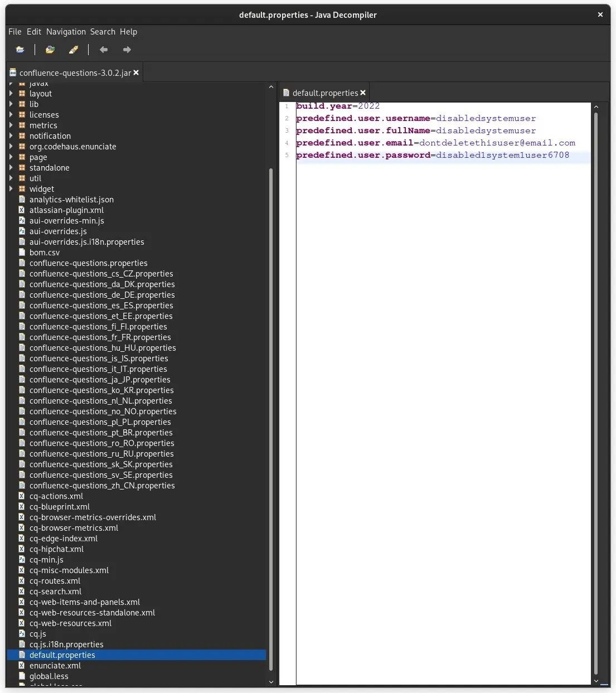Image resolution: width=616 pixels, height=693 pixels.
Task: Click the Search highlighter toolbar icon
Action: pos(74,50)
